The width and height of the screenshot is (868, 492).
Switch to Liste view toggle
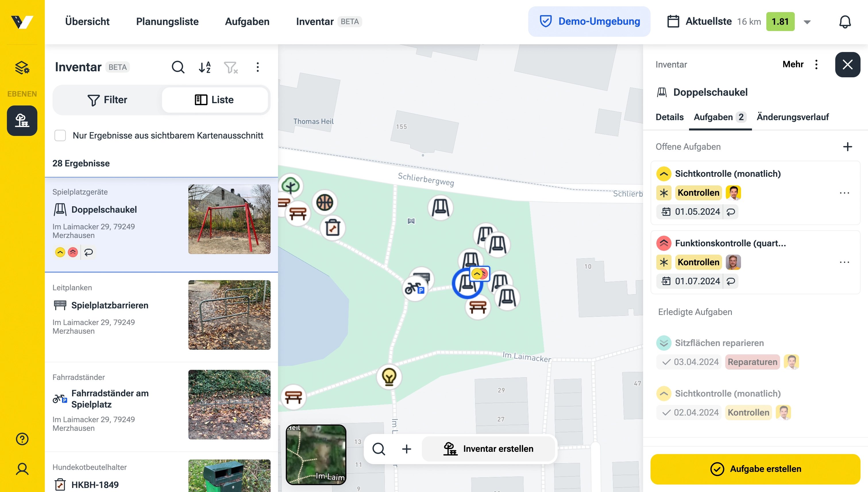pyautogui.click(x=215, y=100)
